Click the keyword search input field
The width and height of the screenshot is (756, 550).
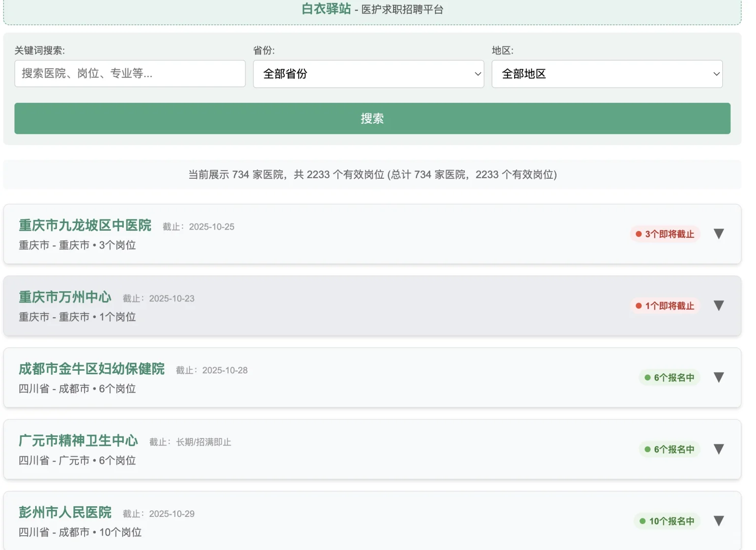pos(130,74)
